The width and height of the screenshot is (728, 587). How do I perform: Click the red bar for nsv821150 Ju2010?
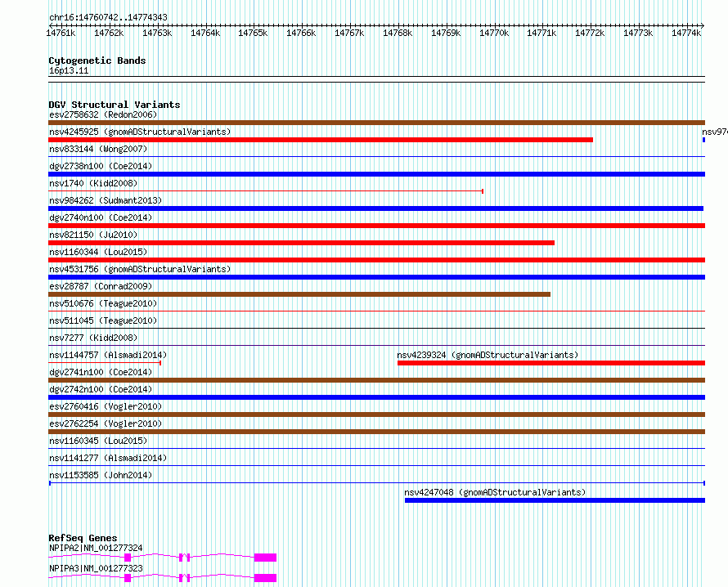[x=301, y=243]
